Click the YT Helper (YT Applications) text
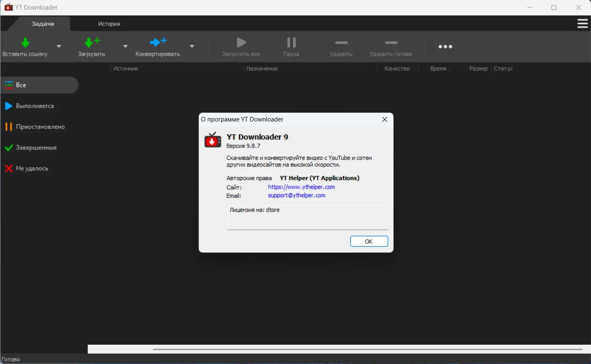The height and width of the screenshot is (364, 591). pos(320,178)
